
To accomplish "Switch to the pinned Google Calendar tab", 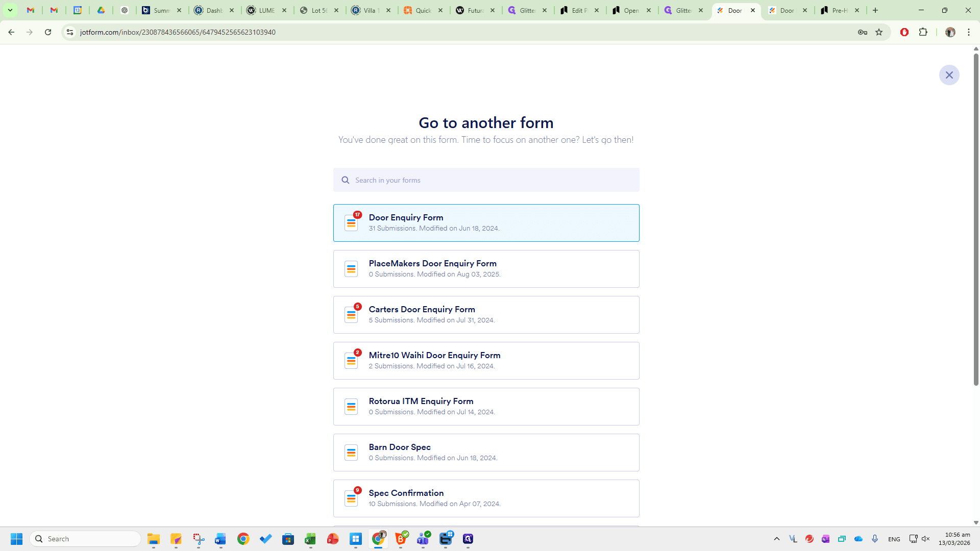I will click(78, 10).
